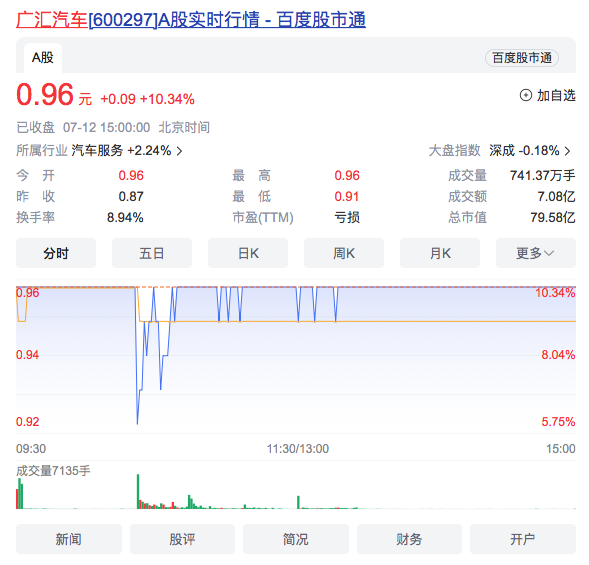Click the 昨收 value 0.87

[131, 196]
